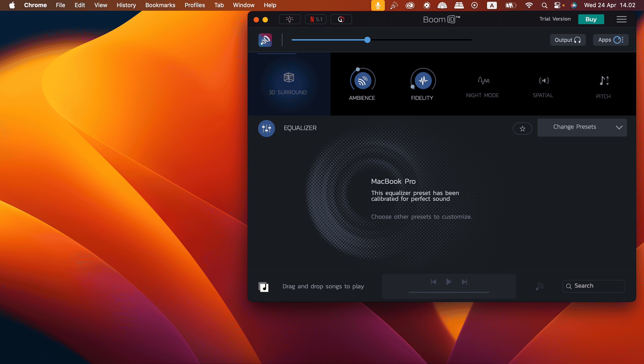Open the Bookmarks menu in the menu bar
Screen dimensions: 644x364
click(x=160, y=5)
